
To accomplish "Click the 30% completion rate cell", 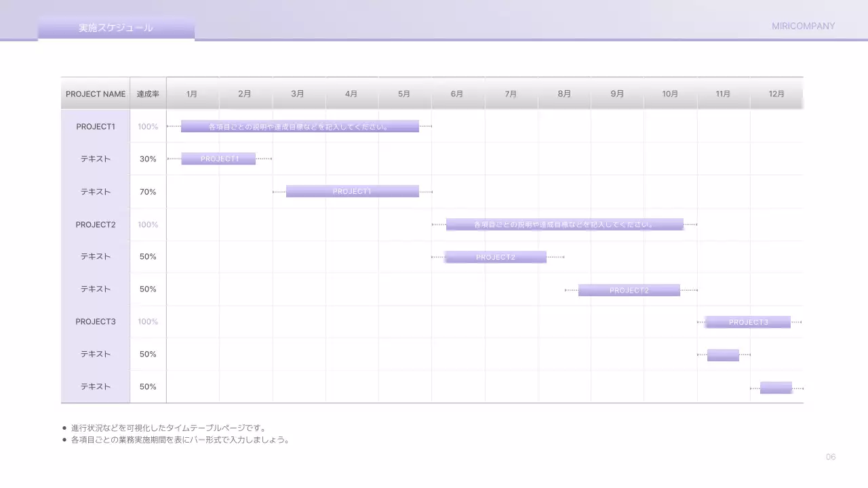I will pos(148,159).
